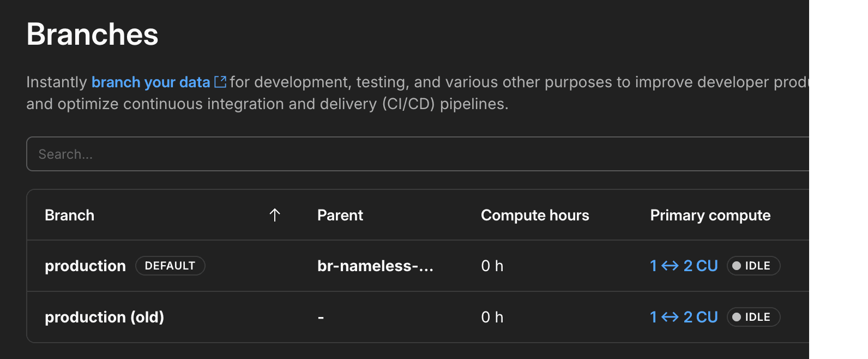The height and width of the screenshot is (359, 868).
Task: Select the production branch
Action: click(85, 266)
